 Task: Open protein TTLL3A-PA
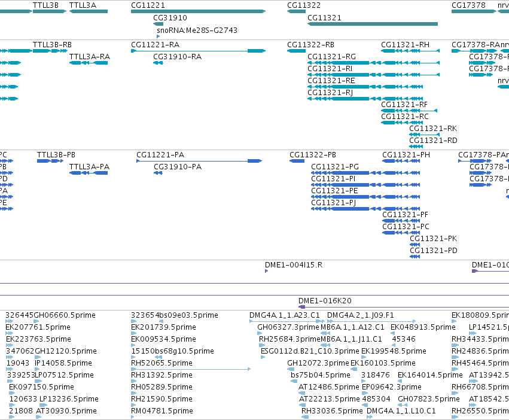(x=89, y=167)
